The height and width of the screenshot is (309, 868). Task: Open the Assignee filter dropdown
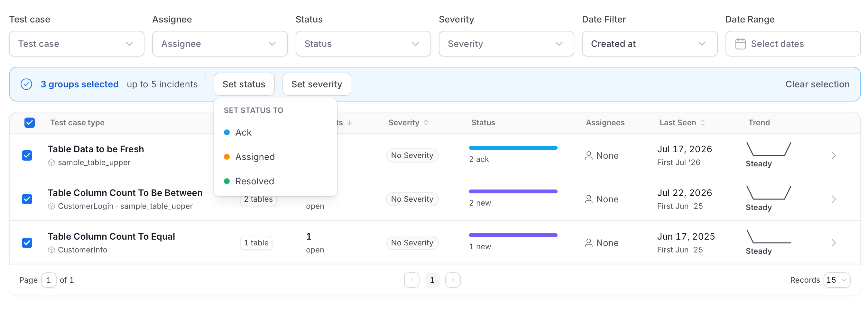(x=220, y=44)
